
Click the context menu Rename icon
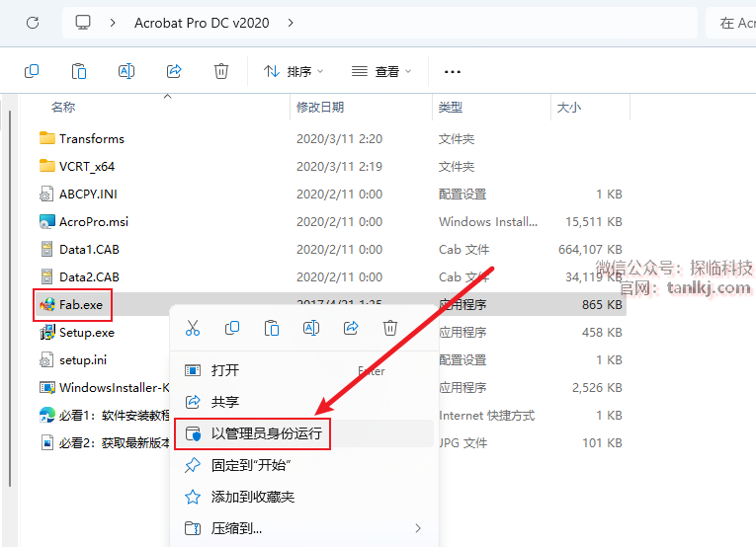311,329
